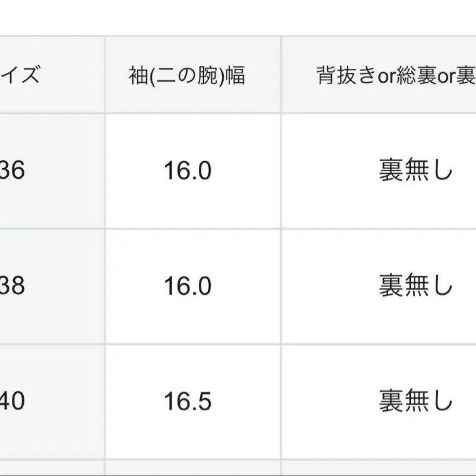The image size is (476, 476).
Task: Click the cut-off cell below size 40
Action: [x=50, y=468]
